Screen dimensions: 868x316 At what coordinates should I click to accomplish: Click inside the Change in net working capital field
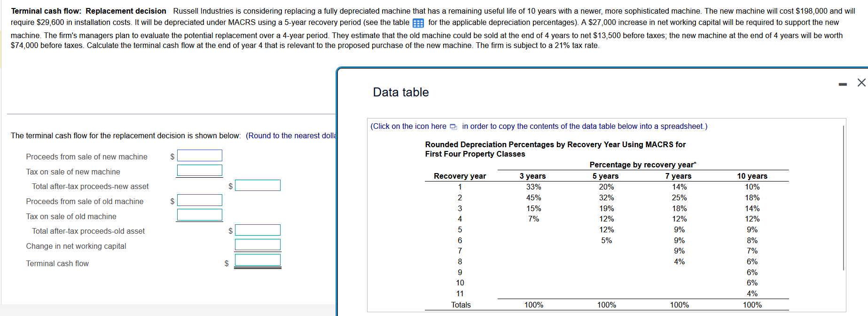point(257,245)
